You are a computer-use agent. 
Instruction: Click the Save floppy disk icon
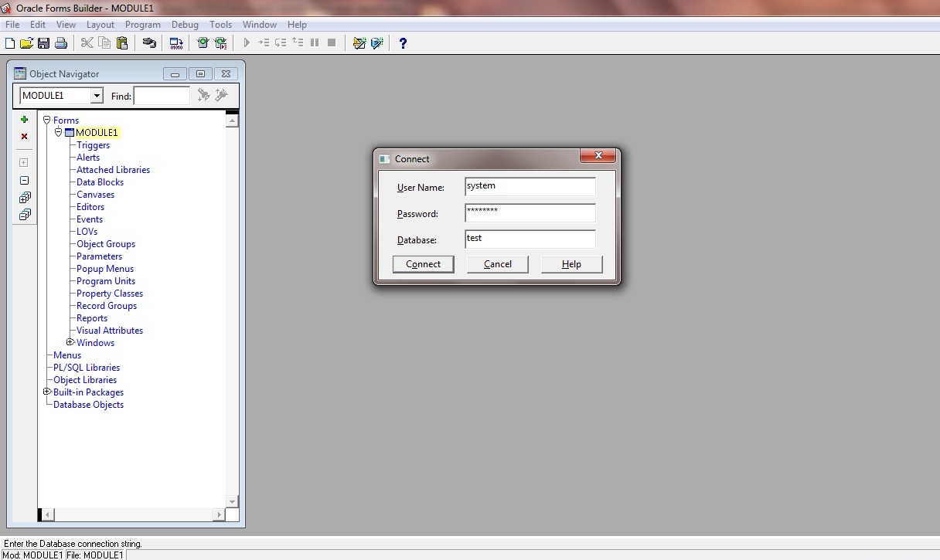tap(43, 43)
